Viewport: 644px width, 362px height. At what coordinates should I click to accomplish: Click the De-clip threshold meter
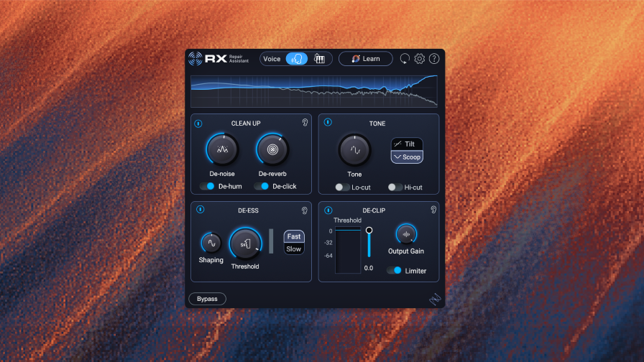(348, 249)
